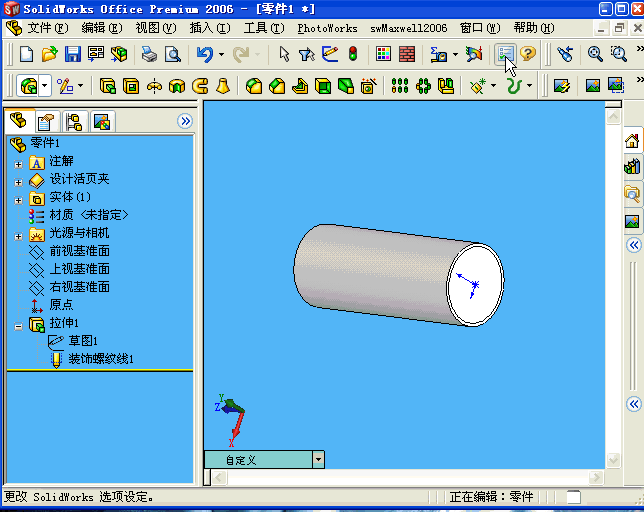
Task: Click the Zoom to Fit magnifier icon
Action: point(595,54)
